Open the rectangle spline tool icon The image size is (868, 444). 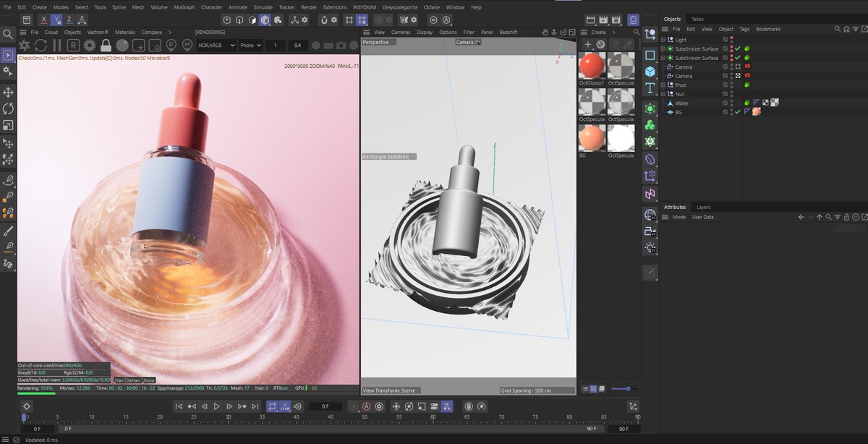point(650,55)
